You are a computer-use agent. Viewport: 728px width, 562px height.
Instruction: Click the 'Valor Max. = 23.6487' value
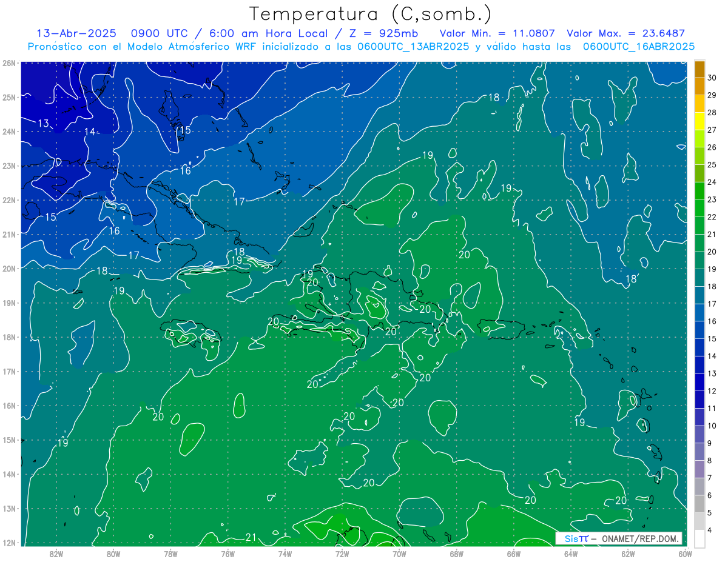[627, 33]
